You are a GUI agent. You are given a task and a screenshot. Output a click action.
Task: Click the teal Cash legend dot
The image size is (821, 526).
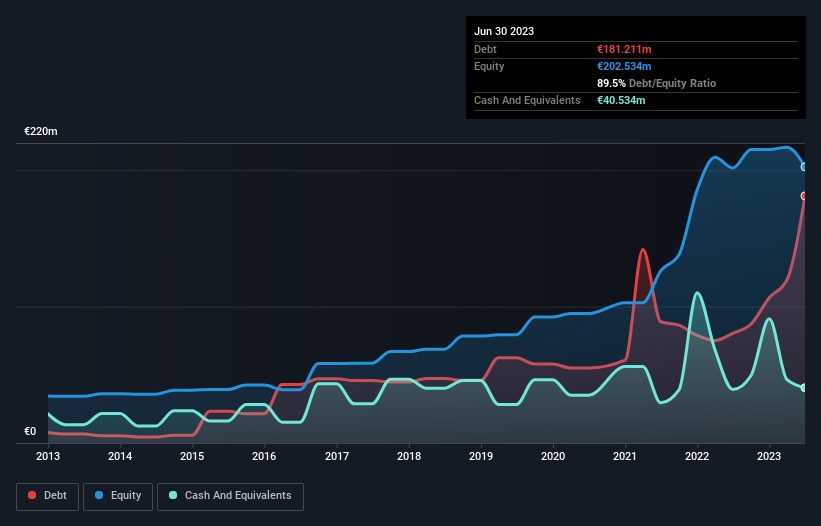point(173,495)
